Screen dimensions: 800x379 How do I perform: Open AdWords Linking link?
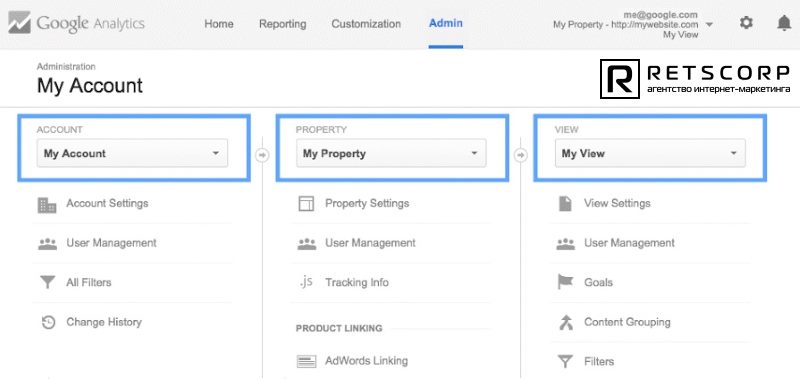tap(366, 361)
